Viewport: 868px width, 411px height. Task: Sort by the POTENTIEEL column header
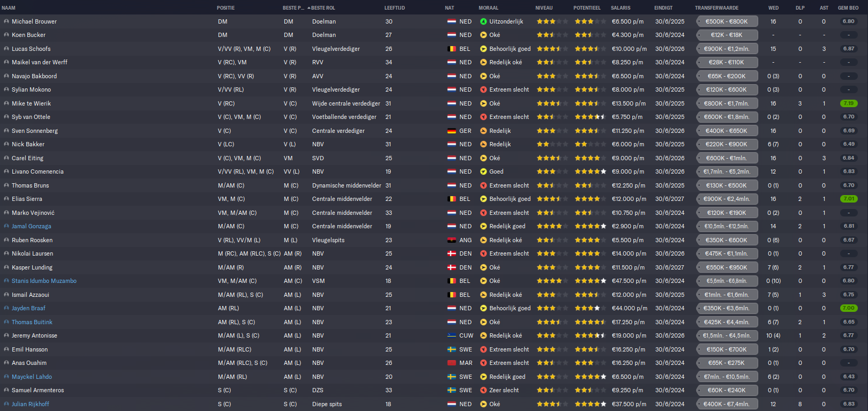pos(587,8)
